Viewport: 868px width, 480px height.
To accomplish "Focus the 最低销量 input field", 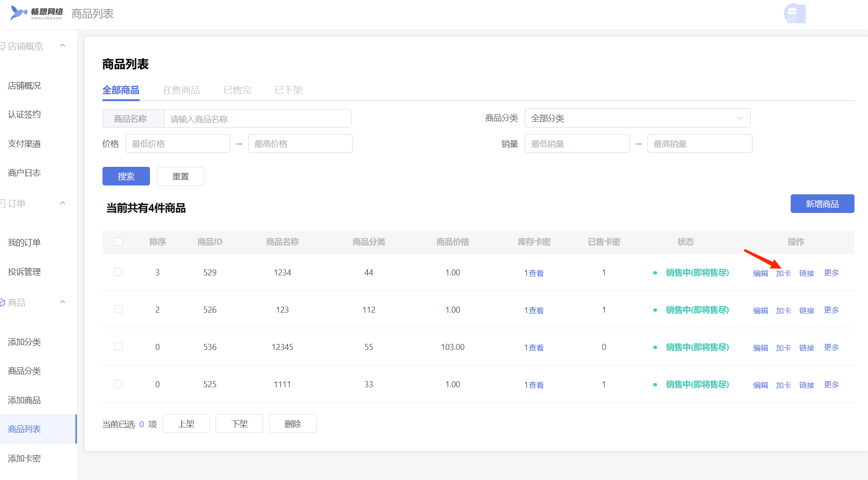I will 577,144.
